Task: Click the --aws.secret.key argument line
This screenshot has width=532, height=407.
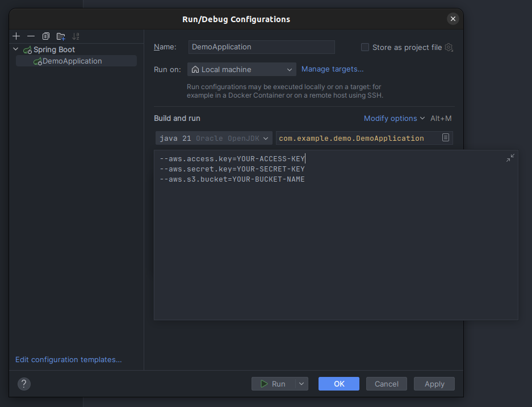Action: (232, 169)
